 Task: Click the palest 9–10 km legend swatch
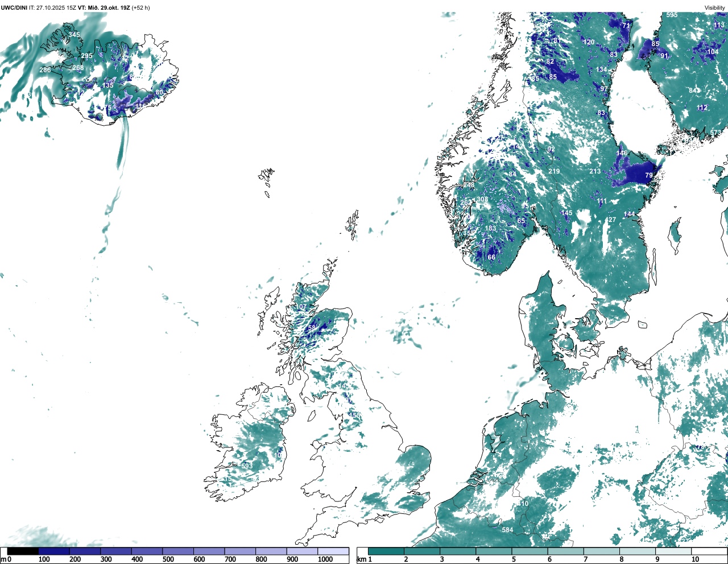click(673, 551)
